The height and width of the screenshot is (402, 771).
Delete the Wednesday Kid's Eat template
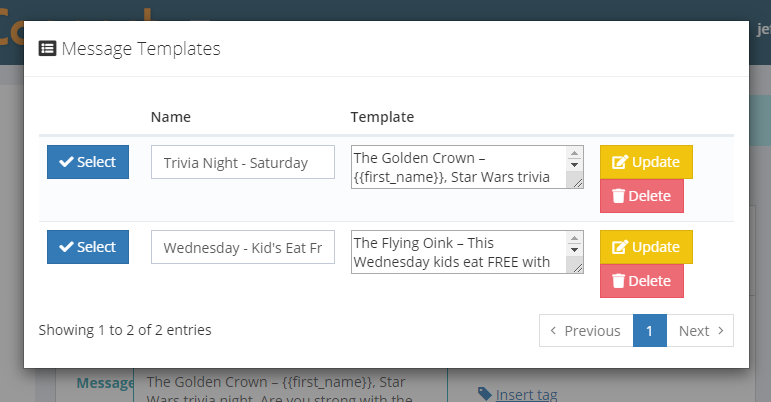point(642,281)
